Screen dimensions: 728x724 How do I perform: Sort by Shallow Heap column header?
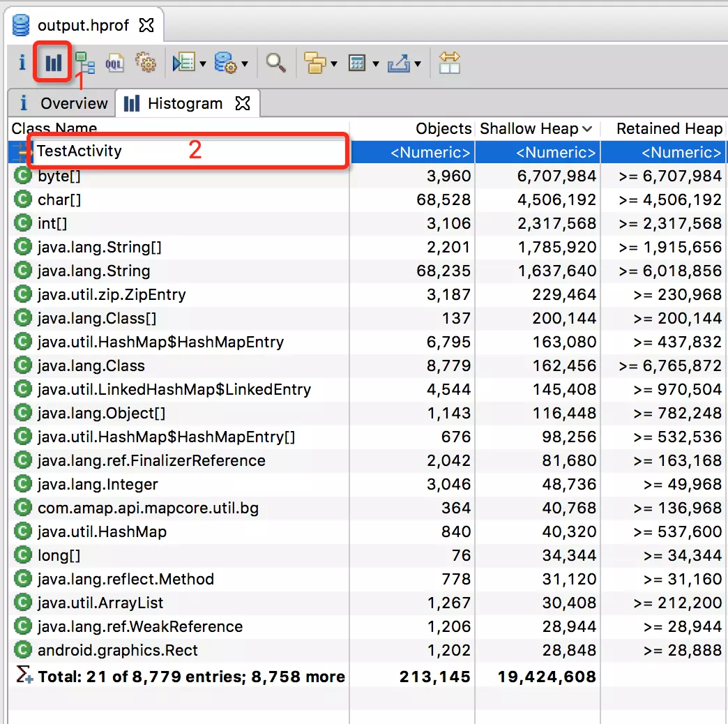tap(537, 128)
